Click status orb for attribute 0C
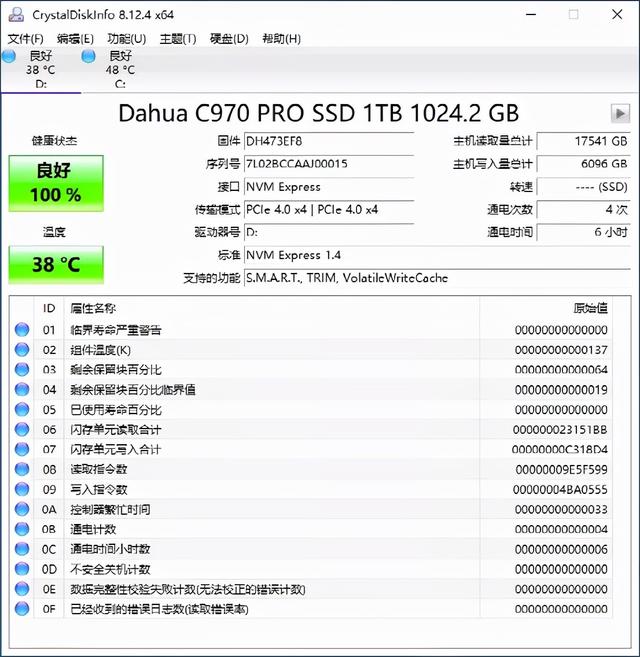 point(22,549)
